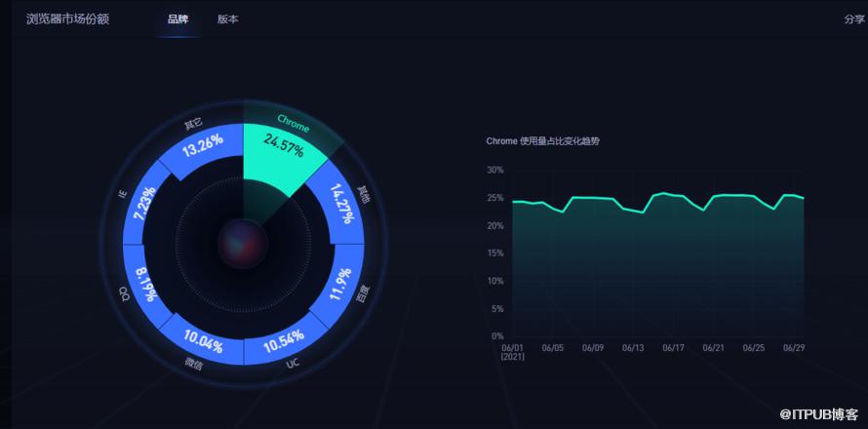Click the 分享 share link
Screen dimensions: 868x429
pos(854,19)
